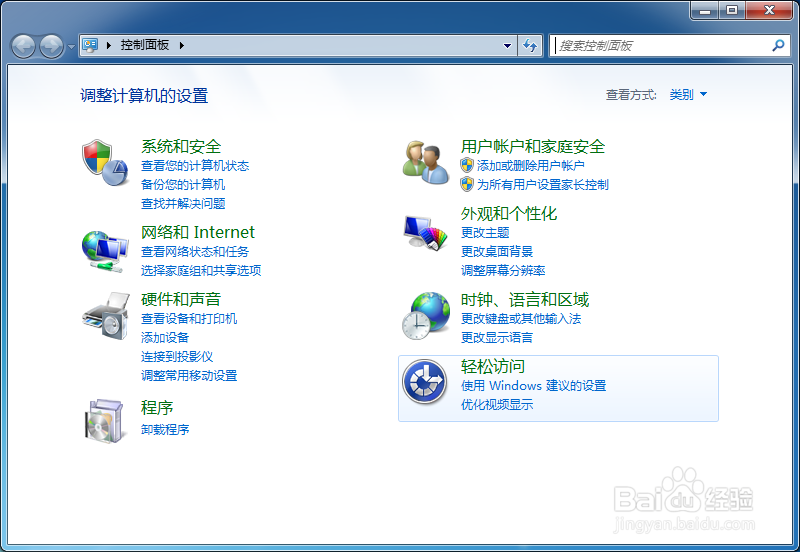Open 查看设备和打印机 link

pyautogui.click(x=189, y=318)
